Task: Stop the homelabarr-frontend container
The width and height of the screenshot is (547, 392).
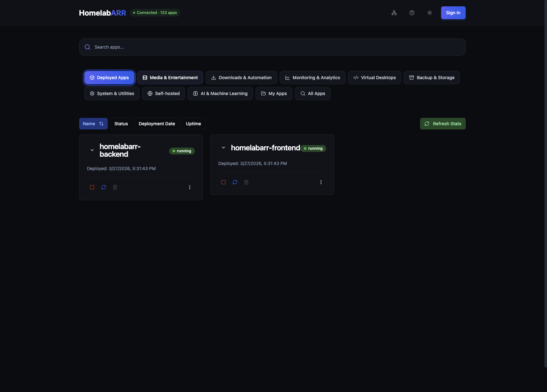Action: click(x=223, y=182)
